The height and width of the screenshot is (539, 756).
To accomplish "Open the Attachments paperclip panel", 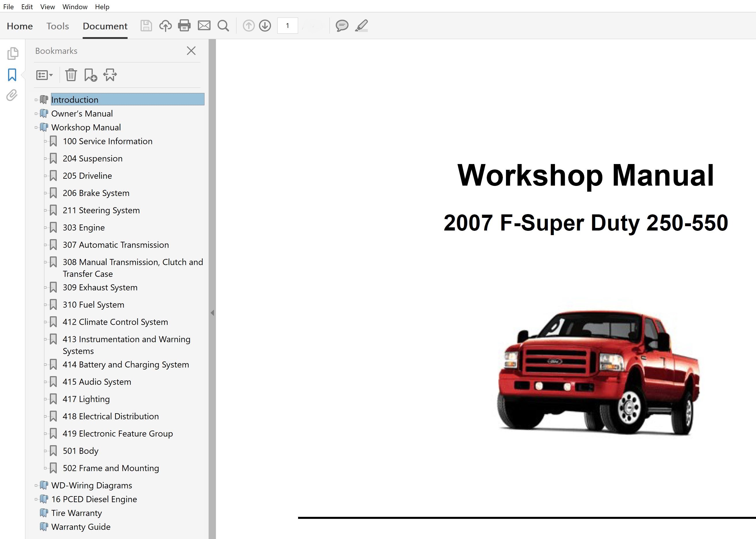I will coord(12,96).
